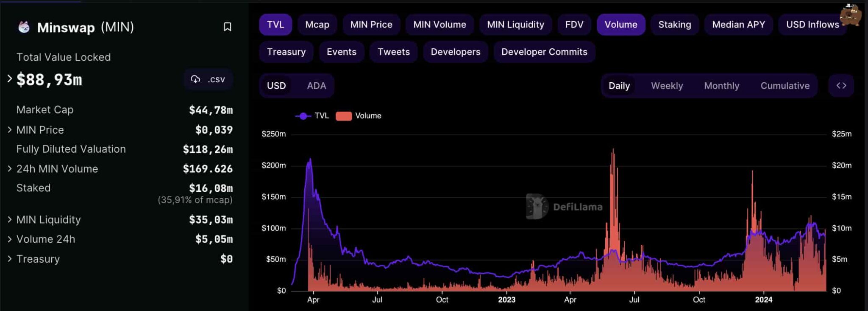
Task: Download the .csv data file
Action: tap(208, 79)
